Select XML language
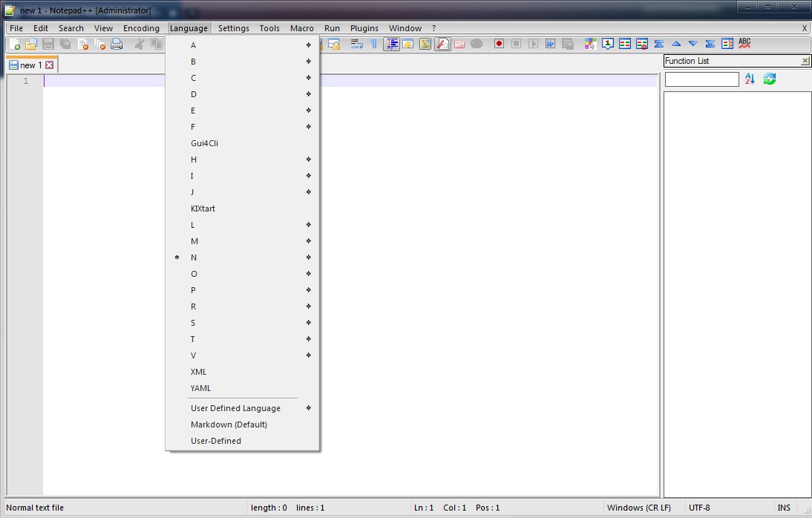This screenshot has width=812, height=518. (243, 372)
